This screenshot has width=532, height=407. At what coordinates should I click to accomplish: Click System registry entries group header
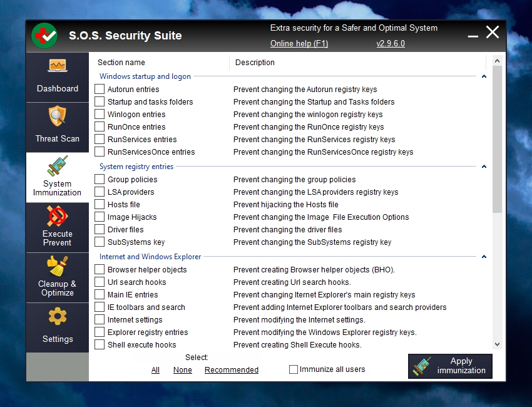click(x=136, y=167)
